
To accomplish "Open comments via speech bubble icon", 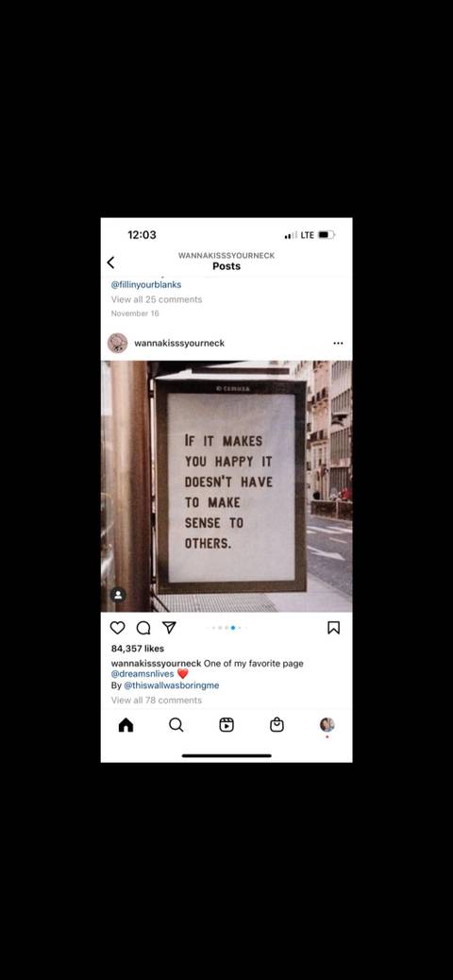I will [143, 628].
